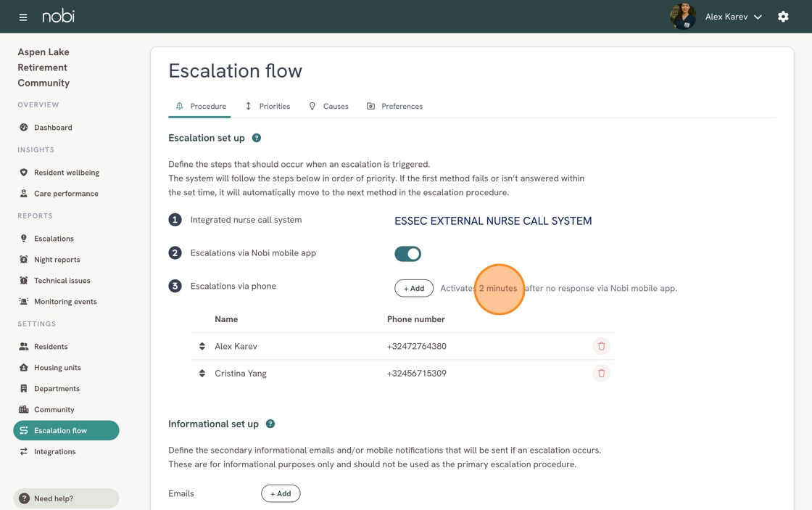Delete Cristina Yang phone contact
Screen dimensions: 812x510
pos(601,373)
